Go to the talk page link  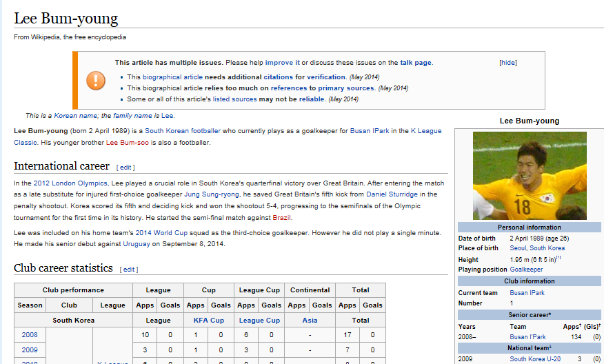415,63
